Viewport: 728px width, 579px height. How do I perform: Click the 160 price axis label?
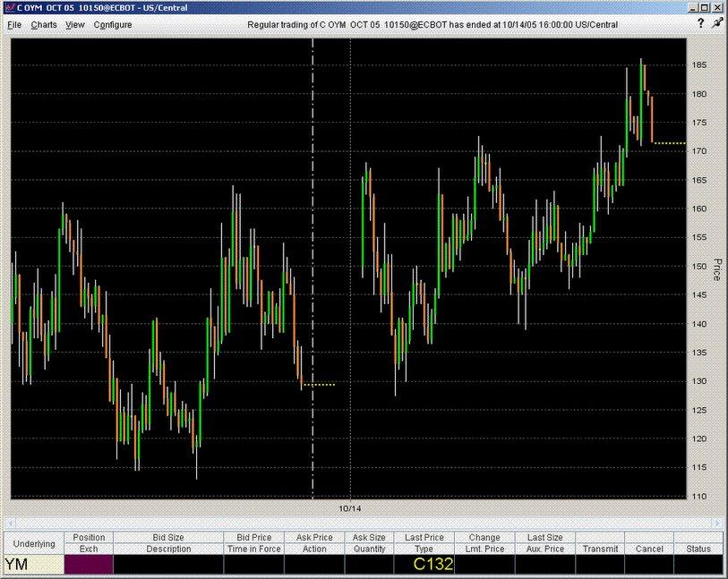(699, 209)
